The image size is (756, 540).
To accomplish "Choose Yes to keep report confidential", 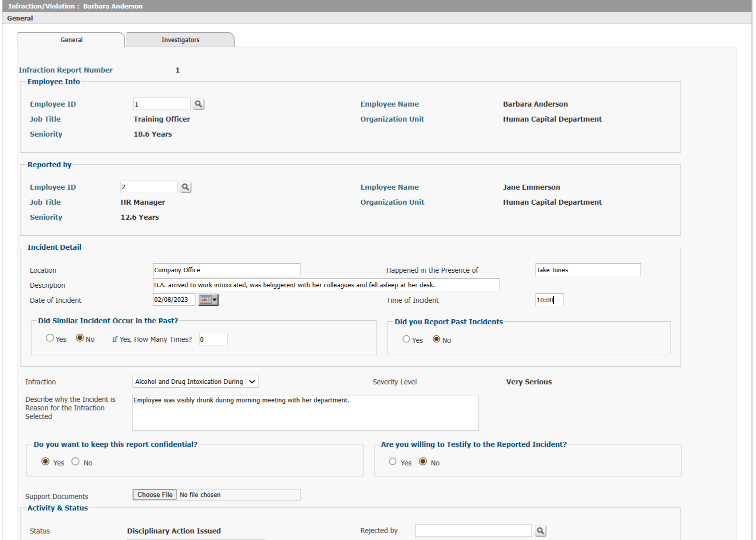I will coord(45,462).
